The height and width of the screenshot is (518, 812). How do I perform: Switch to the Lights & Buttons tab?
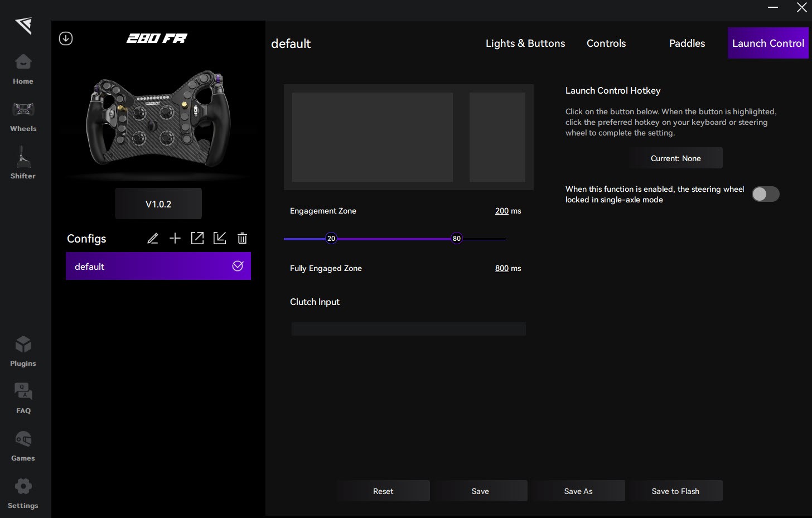pyautogui.click(x=525, y=43)
